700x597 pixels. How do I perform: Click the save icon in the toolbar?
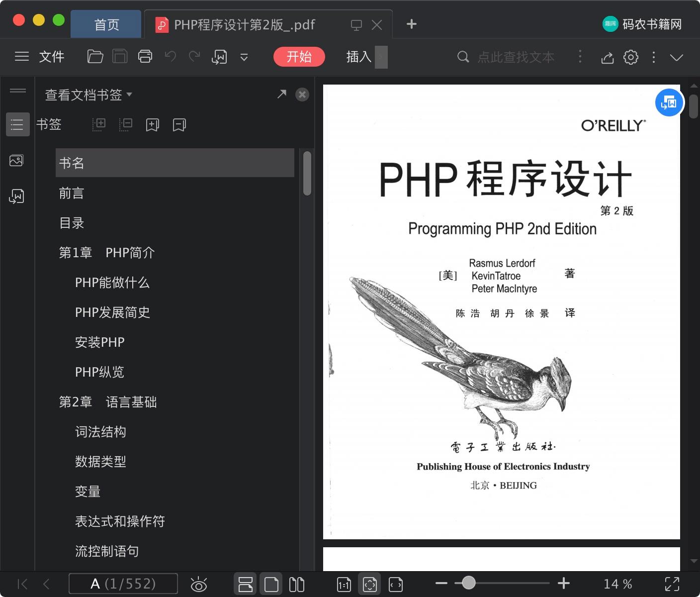click(x=120, y=57)
